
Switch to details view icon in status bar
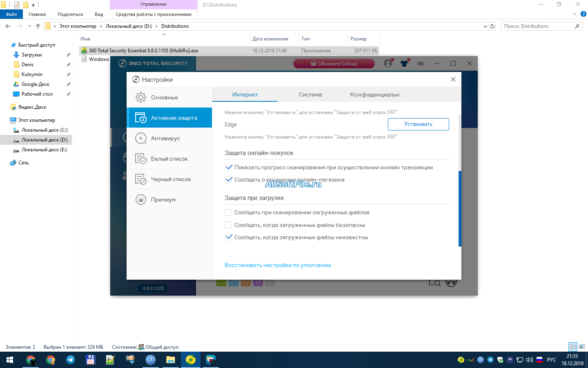pos(573,347)
